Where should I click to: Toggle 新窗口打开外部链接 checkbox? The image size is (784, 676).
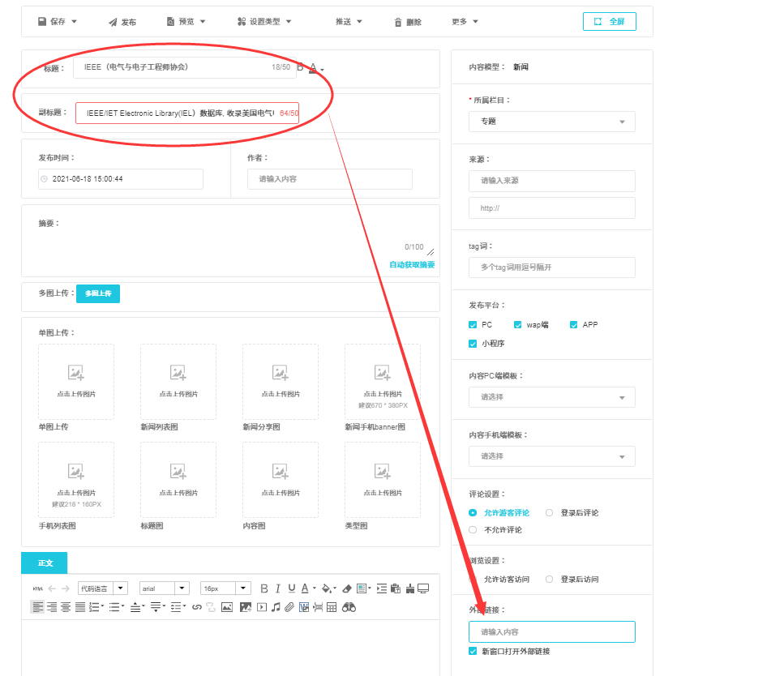473,651
